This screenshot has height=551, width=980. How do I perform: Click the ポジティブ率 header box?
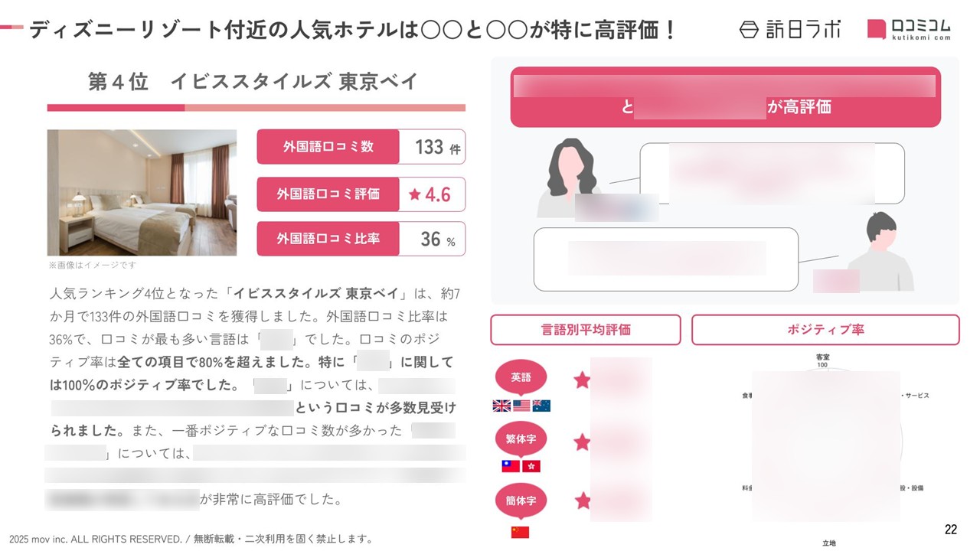coord(825,330)
